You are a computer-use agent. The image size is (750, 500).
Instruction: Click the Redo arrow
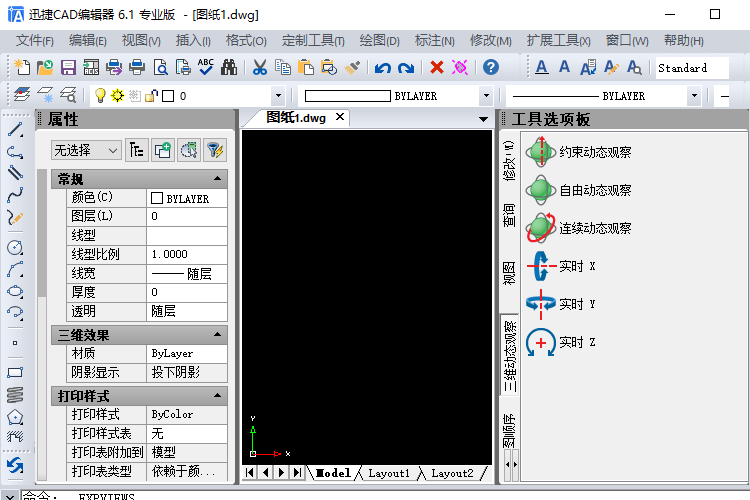406,67
